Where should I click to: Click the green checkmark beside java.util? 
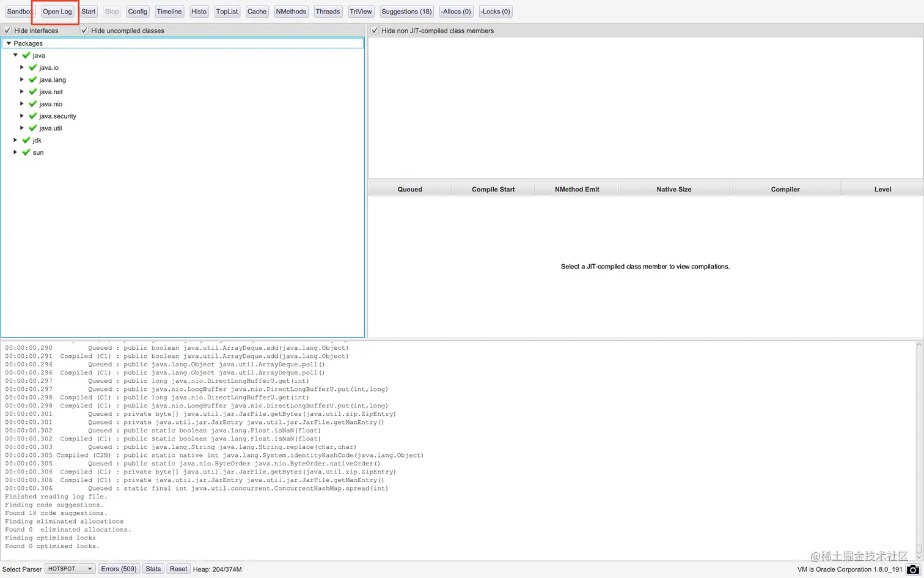(x=33, y=128)
